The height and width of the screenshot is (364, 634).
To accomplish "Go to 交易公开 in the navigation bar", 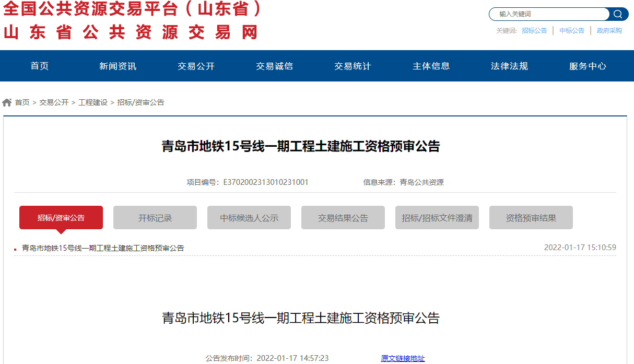I will pos(196,66).
